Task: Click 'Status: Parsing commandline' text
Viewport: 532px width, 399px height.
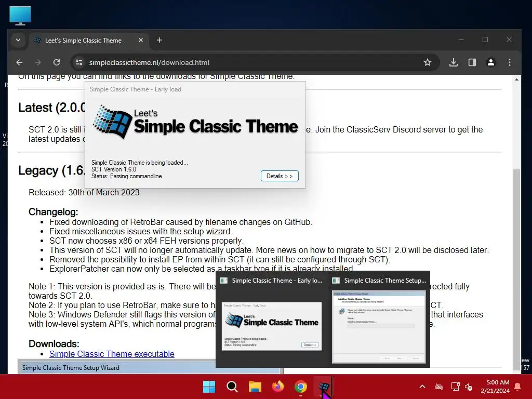Action: [x=127, y=176]
